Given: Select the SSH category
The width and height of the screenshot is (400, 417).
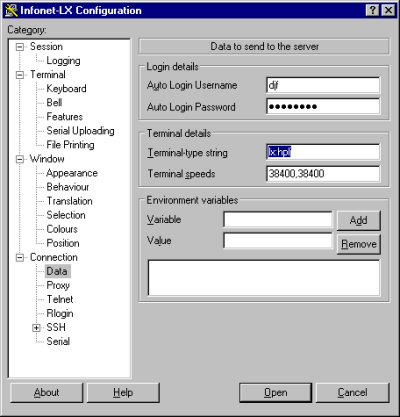Looking at the screenshot, I should [x=56, y=327].
